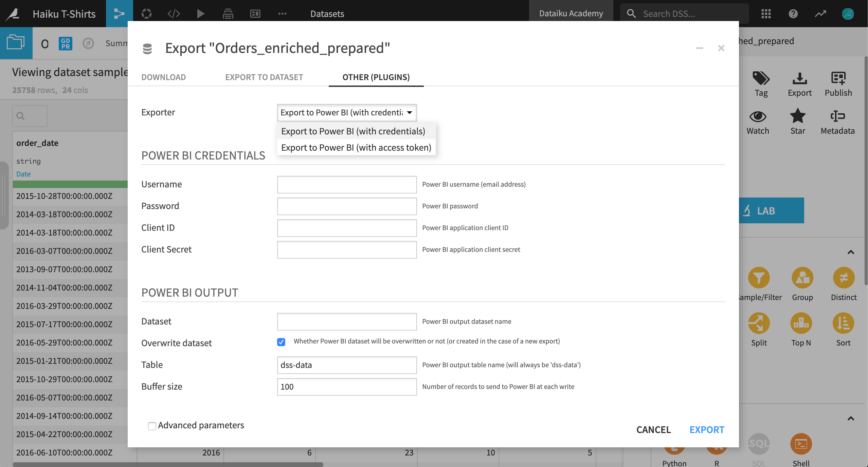Minimize the export dialog
This screenshot has width=868, height=467.
[699, 48]
